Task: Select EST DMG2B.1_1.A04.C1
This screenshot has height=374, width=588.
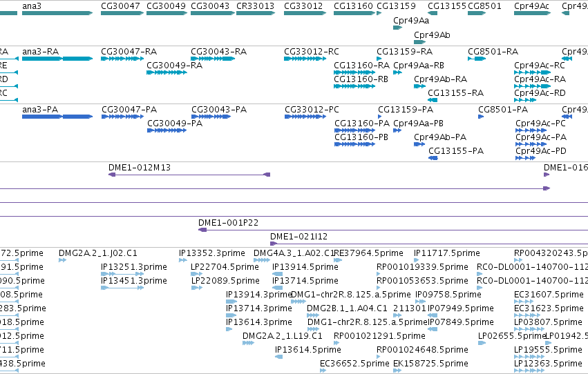Action: pyautogui.click(x=313, y=315)
